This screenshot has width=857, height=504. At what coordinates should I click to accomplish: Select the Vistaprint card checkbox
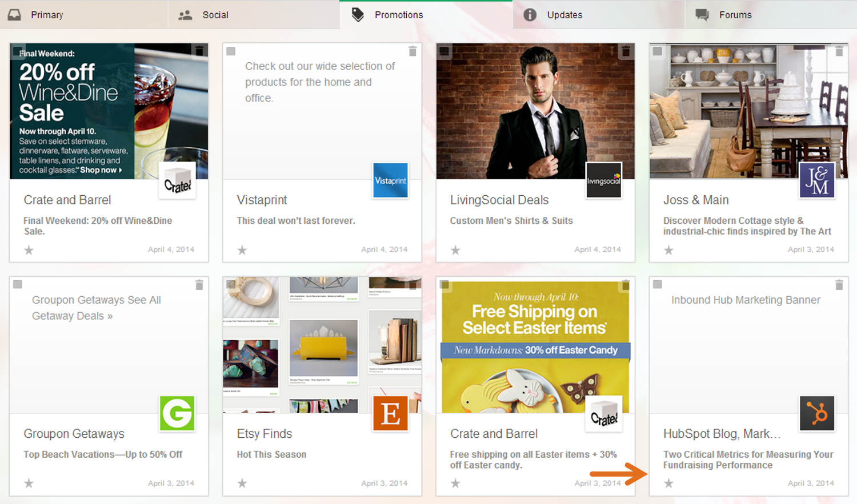pos(231,51)
